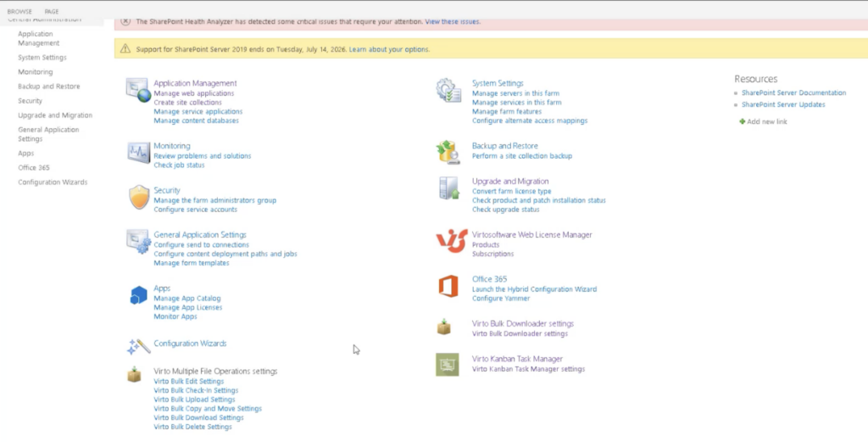Open Manage App Licenses link
Image resolution: width=868 pixels, height=442 pixels.
pyautogui.click(x=188, y=307)
